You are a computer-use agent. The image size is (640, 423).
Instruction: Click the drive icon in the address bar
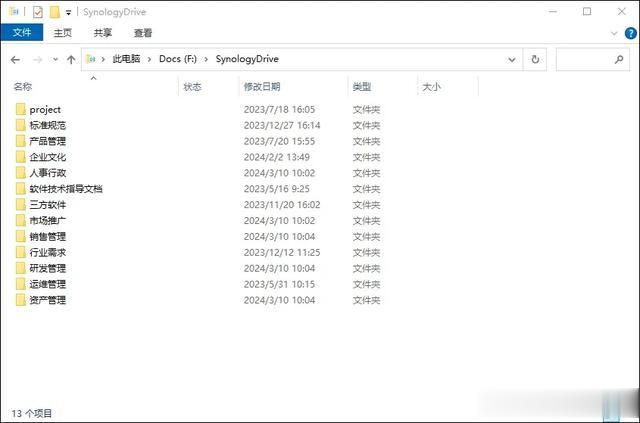[91, 60]
